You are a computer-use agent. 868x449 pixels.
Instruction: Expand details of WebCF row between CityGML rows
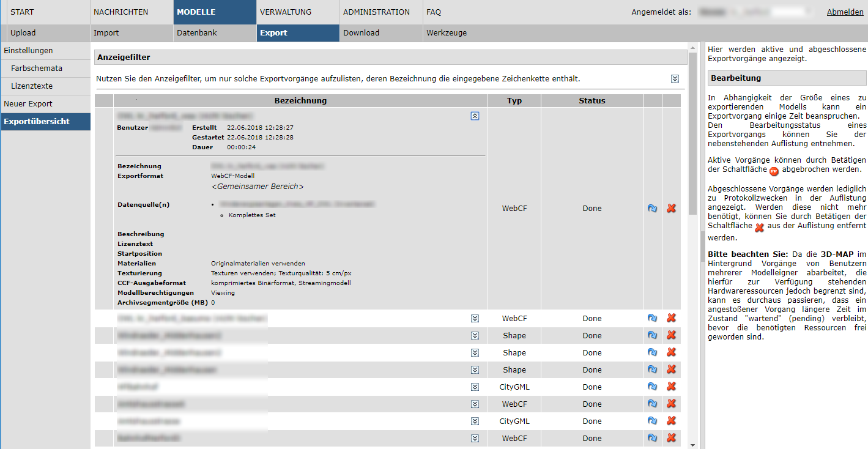coord(475,404)
